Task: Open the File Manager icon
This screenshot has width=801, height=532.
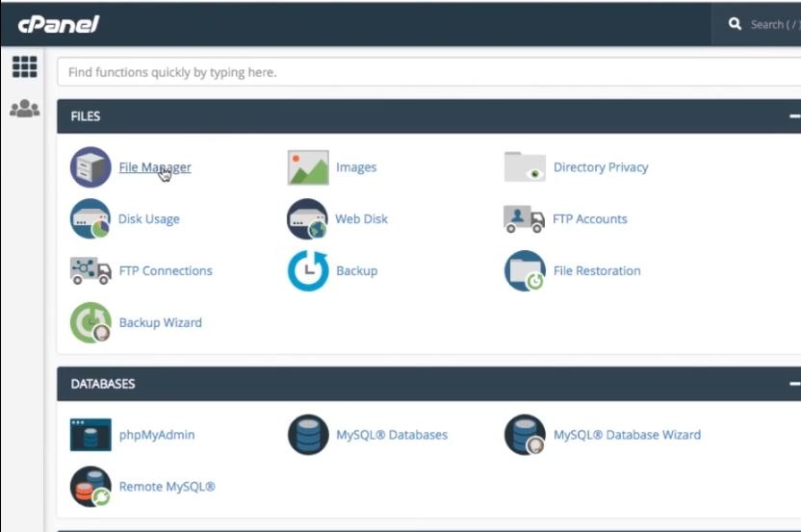Action: (x=90, y=167)
